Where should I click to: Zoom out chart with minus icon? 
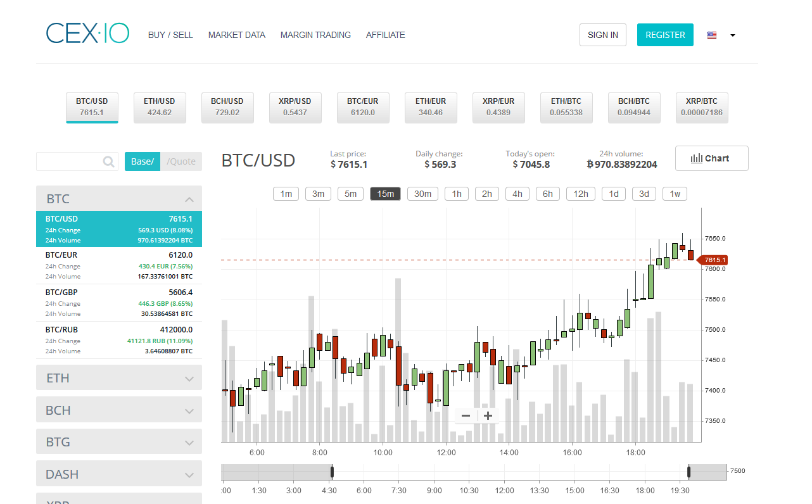[x=466, y=415]
